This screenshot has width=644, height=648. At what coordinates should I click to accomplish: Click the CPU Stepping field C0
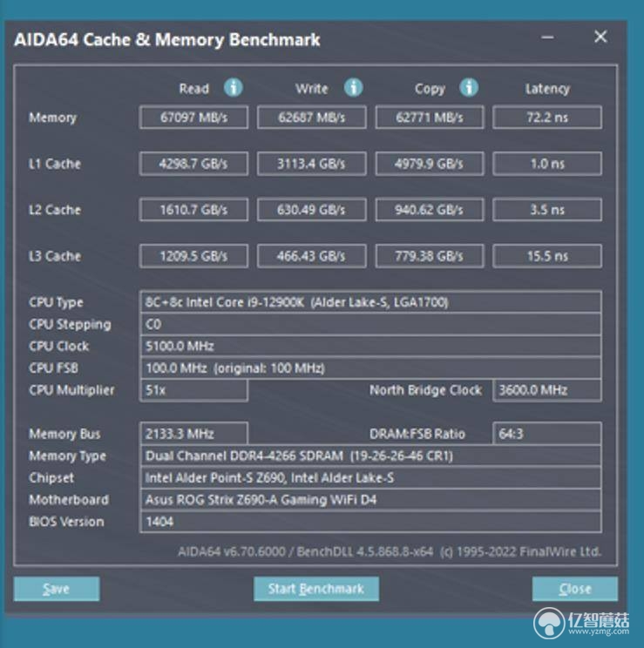point(370,324)
